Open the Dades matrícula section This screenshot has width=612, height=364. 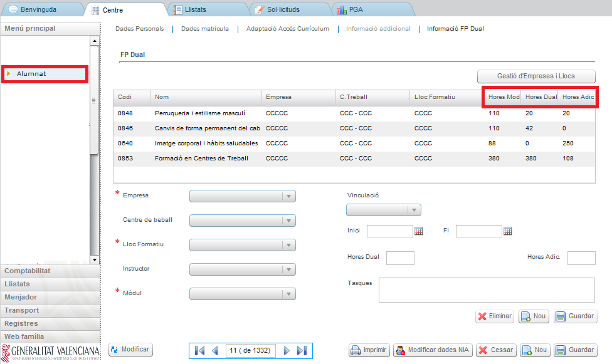204,29
